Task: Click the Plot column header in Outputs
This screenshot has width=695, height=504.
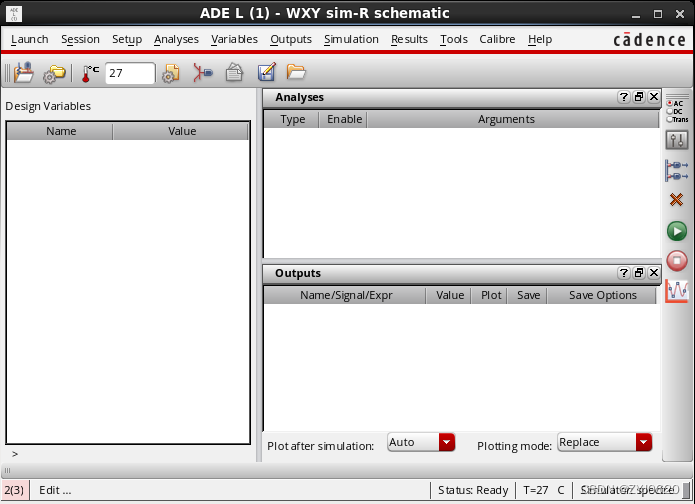Action: [489, 295]
